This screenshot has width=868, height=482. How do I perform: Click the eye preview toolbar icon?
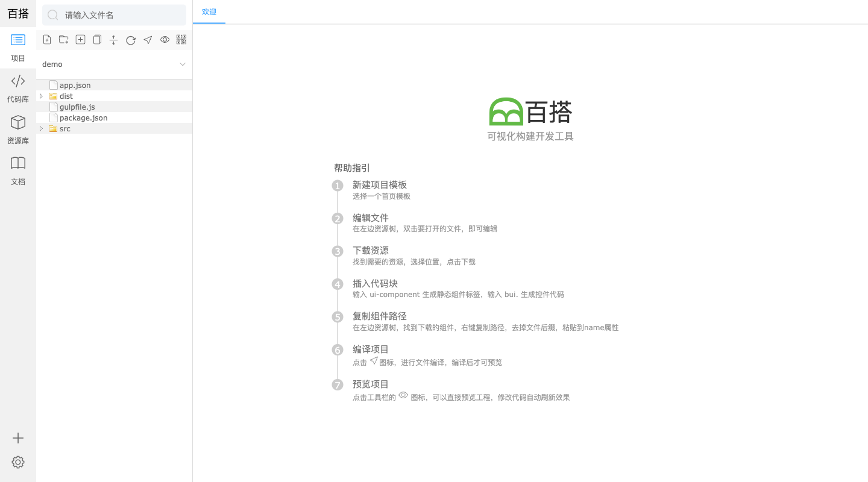[x=165, y=40]
